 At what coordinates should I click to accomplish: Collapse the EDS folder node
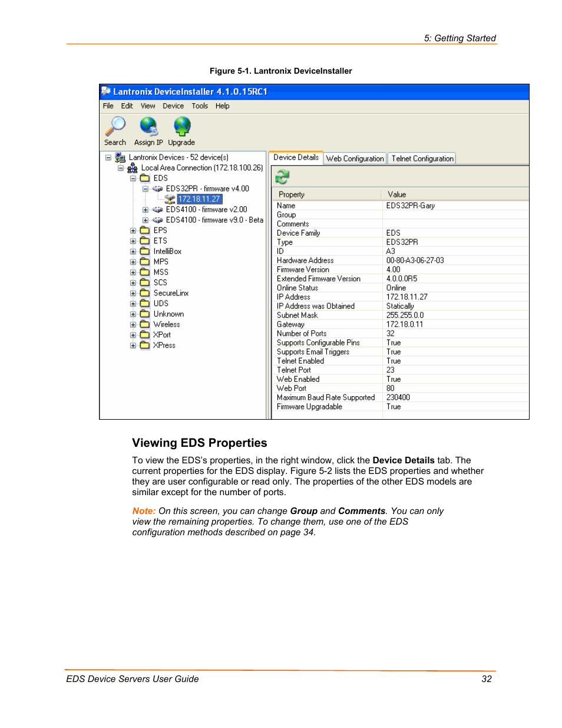(133, 178)
